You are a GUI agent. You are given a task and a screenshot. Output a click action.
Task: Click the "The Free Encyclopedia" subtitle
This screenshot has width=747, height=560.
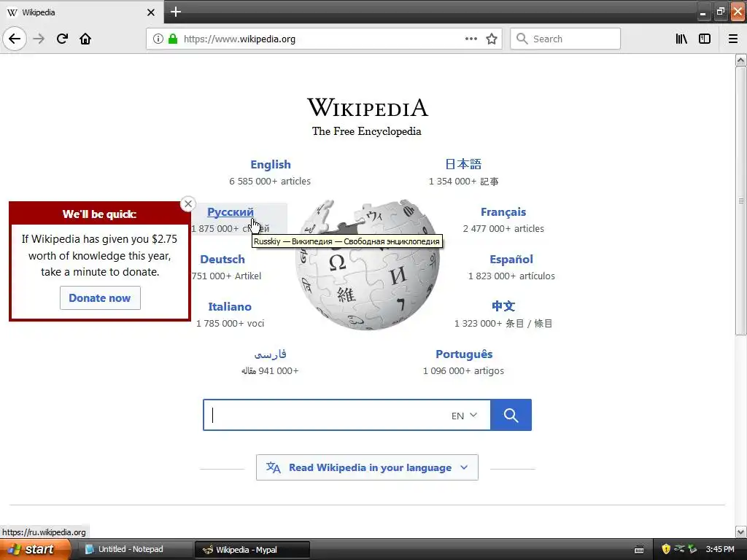pyautogui.click(x=366, y=131)
